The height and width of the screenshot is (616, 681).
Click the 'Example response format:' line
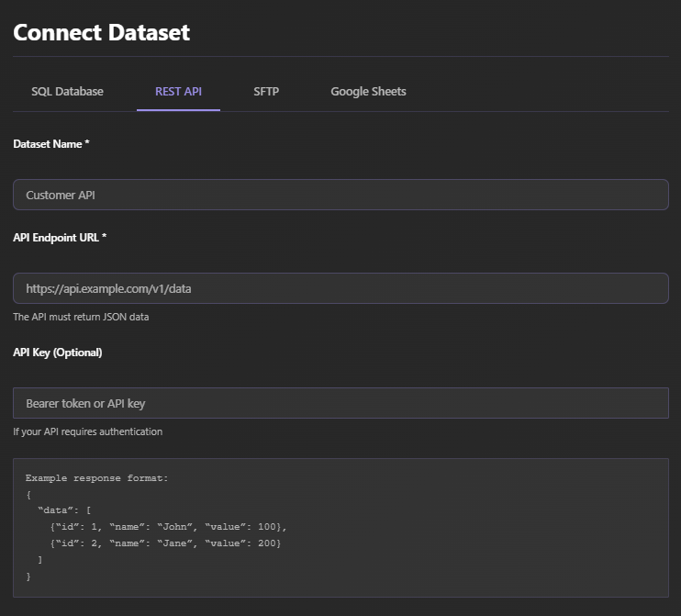pos(97,478)
